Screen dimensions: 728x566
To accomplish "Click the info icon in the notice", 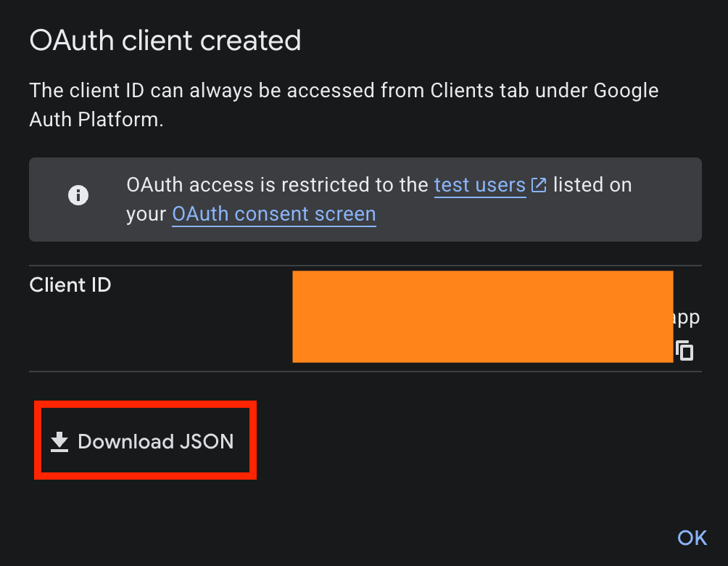I will coord(78,195).
